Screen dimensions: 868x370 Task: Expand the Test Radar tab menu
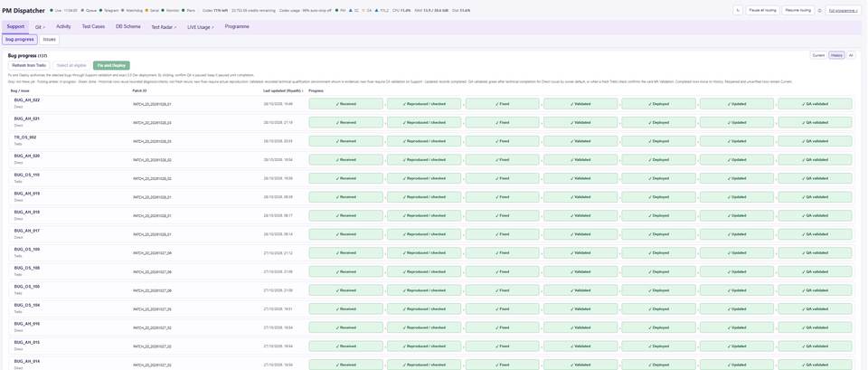164,26
